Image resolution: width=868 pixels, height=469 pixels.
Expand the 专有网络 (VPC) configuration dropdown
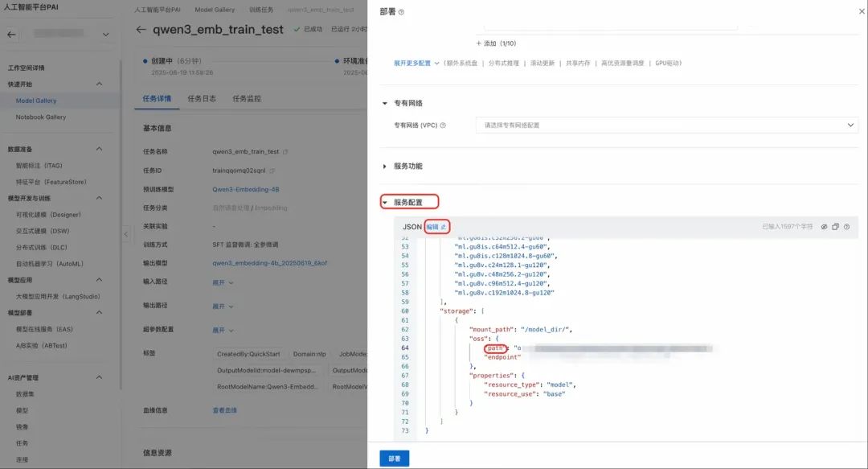pos(850,125)
